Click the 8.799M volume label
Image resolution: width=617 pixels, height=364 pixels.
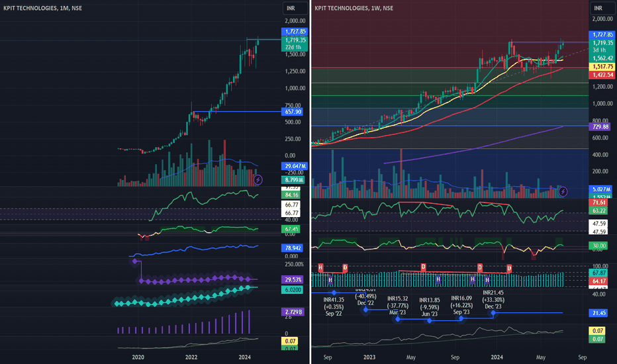[293, 180]
